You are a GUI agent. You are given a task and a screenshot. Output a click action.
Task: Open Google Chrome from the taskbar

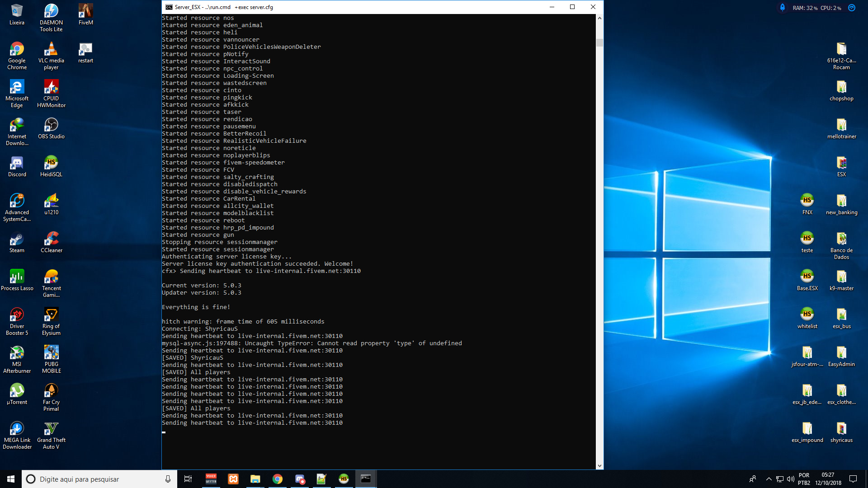[277, 479]
